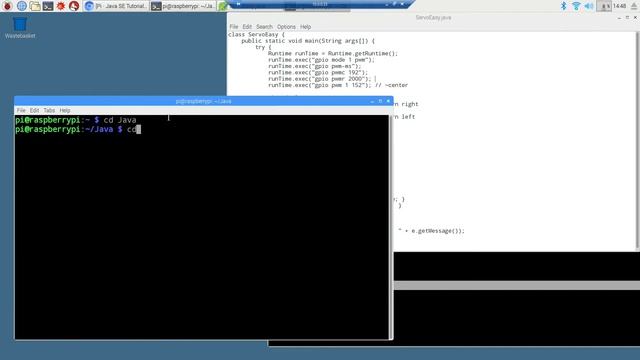Maximize the ServoEasy.java editor window
The width and height of the screenshot is (640, 360).
[627, 18]
